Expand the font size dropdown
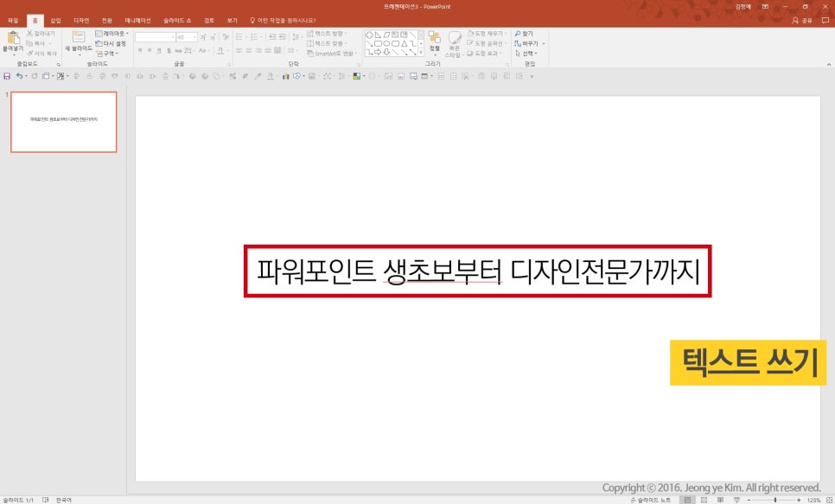The height and width of the screenshot is (504, 835). click(194, 37)
